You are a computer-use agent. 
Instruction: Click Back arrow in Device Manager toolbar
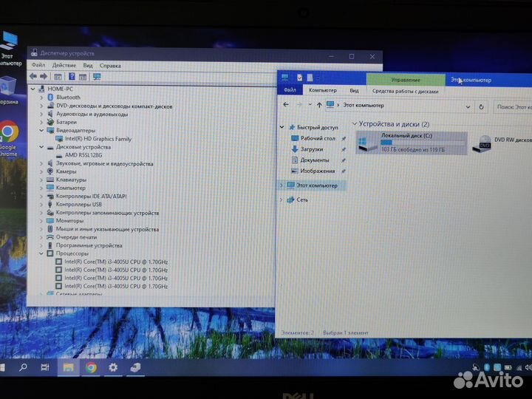pos(33,76)
